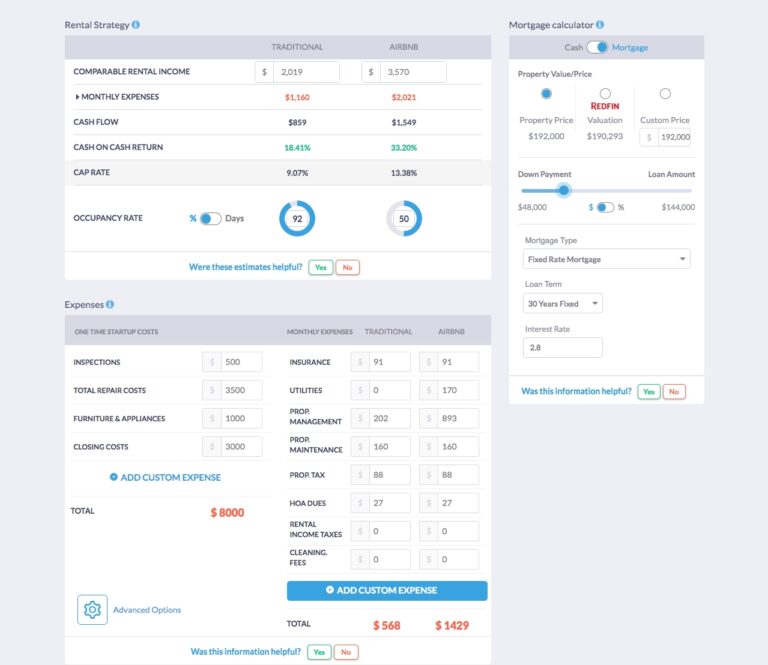Click the Rental Strategy info icon

[136, 24]
